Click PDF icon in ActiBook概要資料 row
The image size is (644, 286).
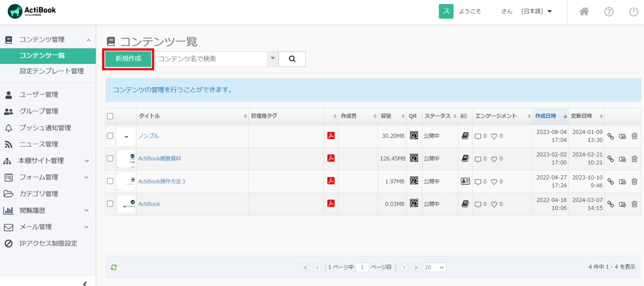331,158
